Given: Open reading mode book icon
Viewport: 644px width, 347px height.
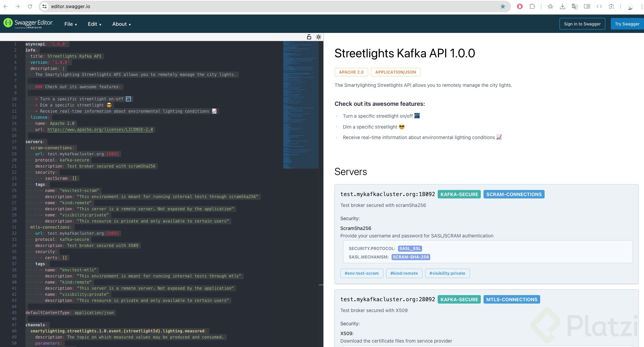Looking at the screenshot, I should click(587, 6).
